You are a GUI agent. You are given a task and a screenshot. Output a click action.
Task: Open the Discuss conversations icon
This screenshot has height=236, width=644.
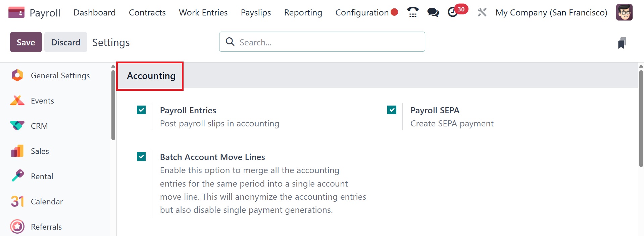(x=433, y=12)
